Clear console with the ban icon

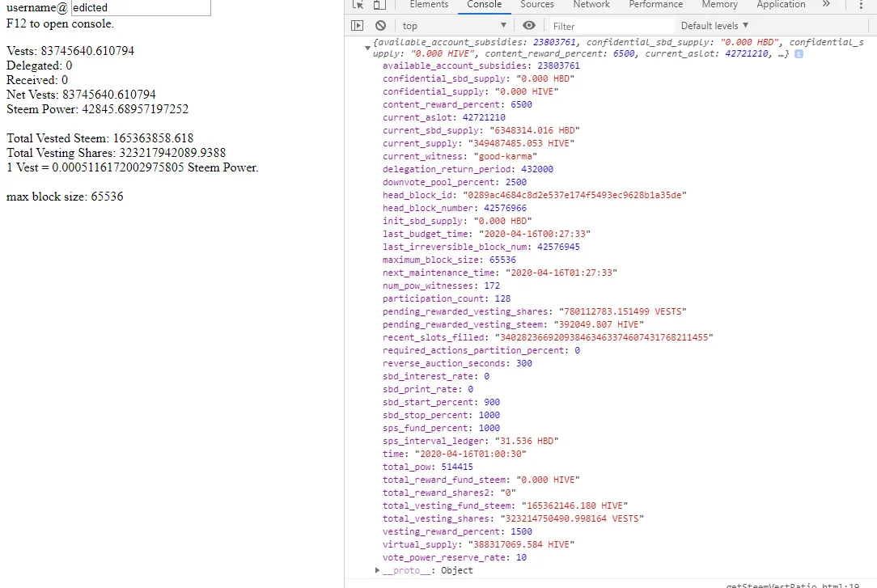tap(380, 26)
